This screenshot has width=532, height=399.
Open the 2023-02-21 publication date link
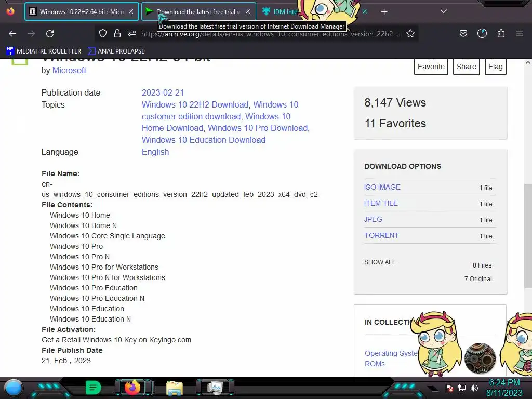(163, 92)
